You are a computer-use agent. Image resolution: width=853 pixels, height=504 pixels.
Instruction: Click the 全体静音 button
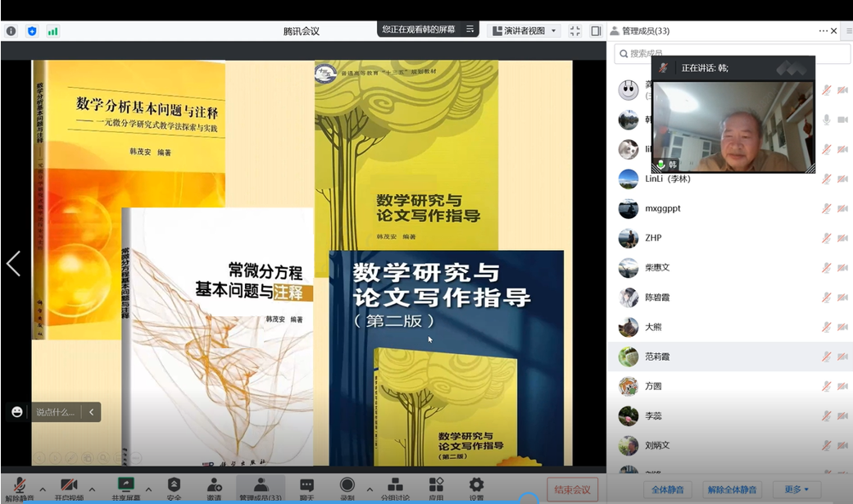(667, 489)
